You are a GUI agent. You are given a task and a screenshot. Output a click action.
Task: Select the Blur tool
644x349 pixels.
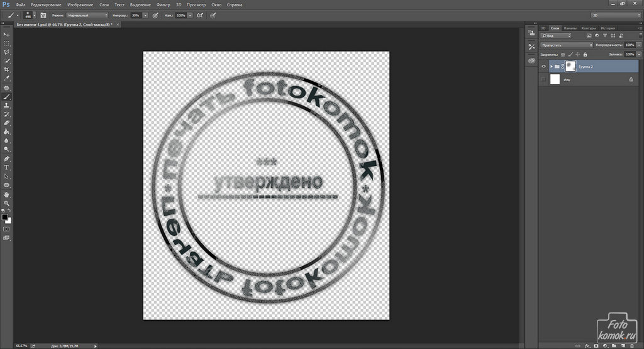pyautogui.click(x=6, y=140)
